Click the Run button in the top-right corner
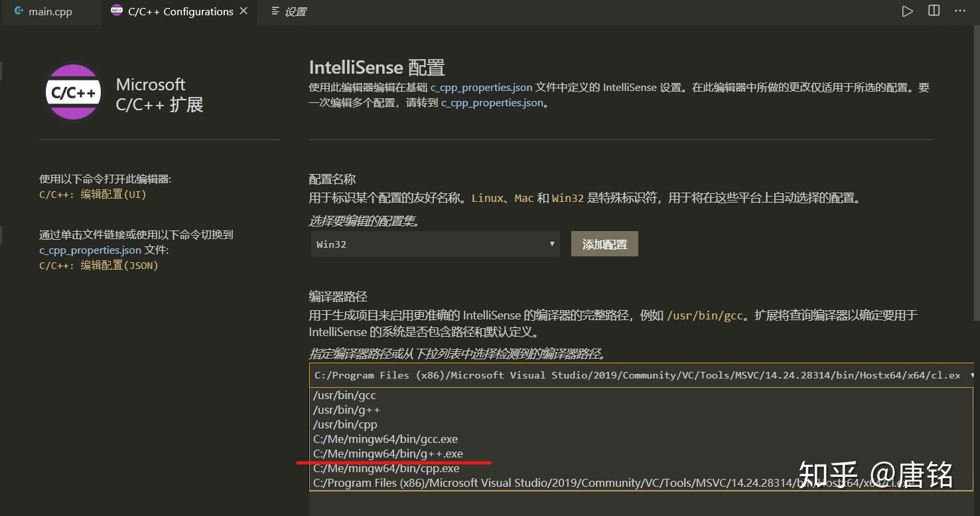The width and height of the screenshot is (980, 516). pyautogui.click(x=907, y=11)
